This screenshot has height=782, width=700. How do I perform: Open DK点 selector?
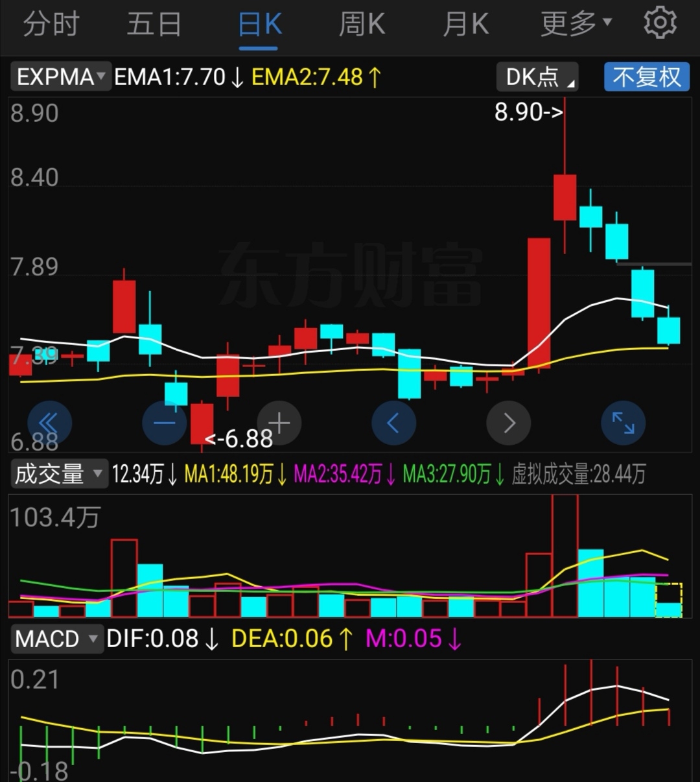(537, 77)
